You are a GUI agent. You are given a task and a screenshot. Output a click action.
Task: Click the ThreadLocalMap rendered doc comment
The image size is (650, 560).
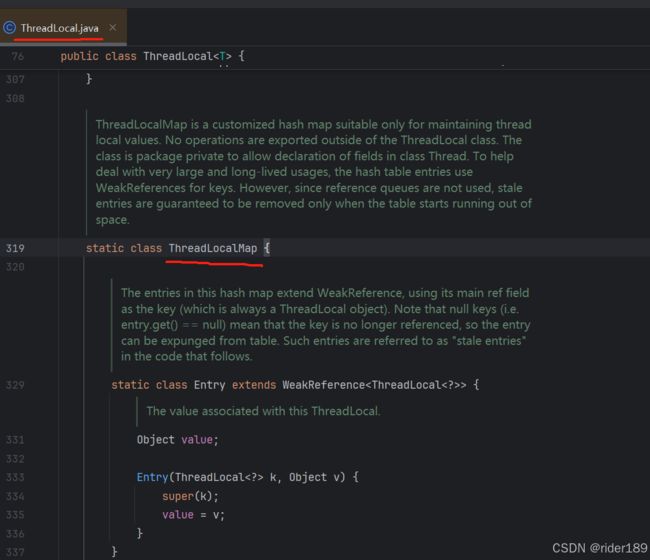click(314, 172)
